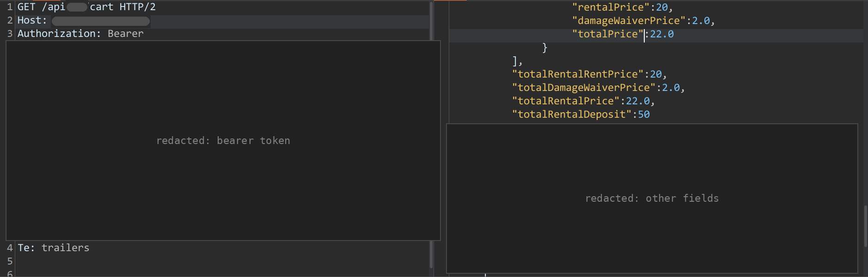Click the Authorization: Bearer header line
The height and width of the screenshot is (277, 868).
click(80, 34)
